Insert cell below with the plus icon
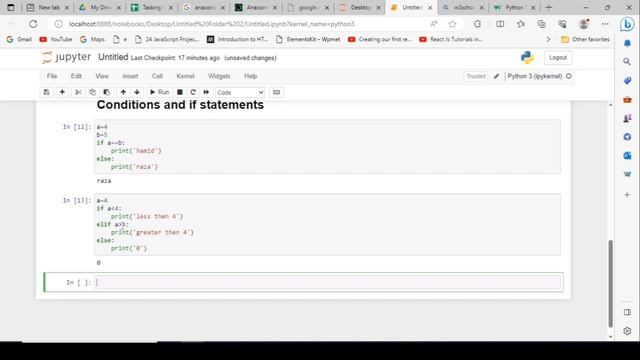This screenshot has width=640, height=360. (x=62, y=92)
